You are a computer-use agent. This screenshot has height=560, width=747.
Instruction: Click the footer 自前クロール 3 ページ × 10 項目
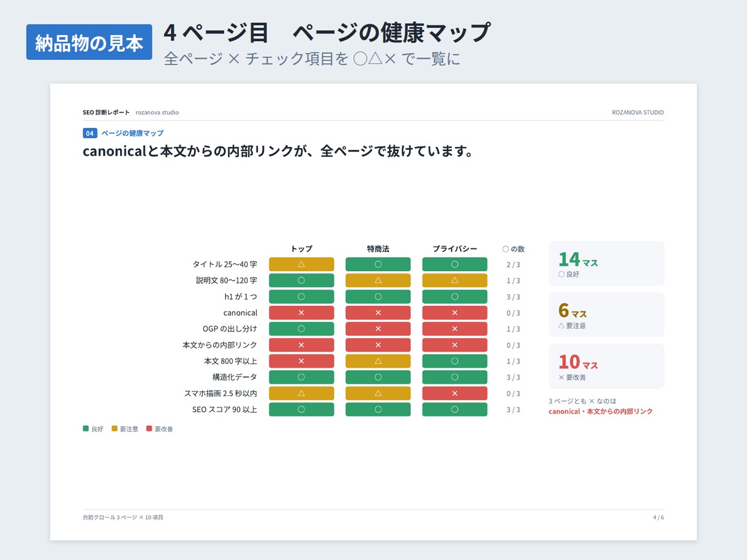123,517
